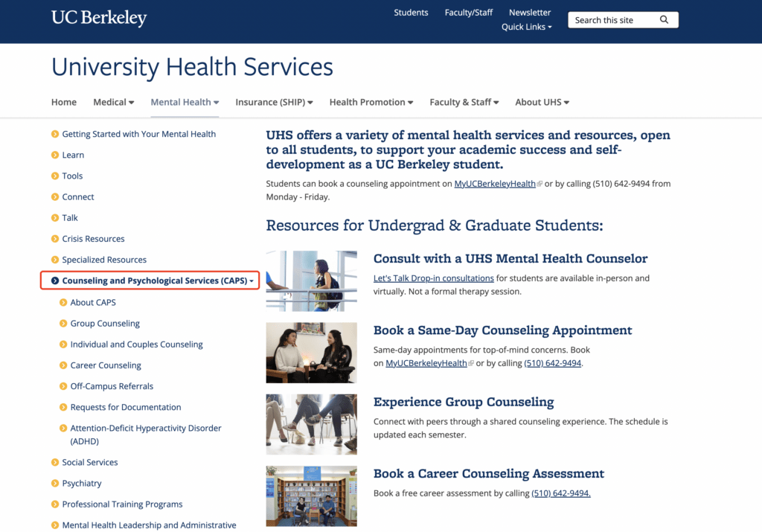
Task: Click the search magnifier icon
Action: coord(664,20)
